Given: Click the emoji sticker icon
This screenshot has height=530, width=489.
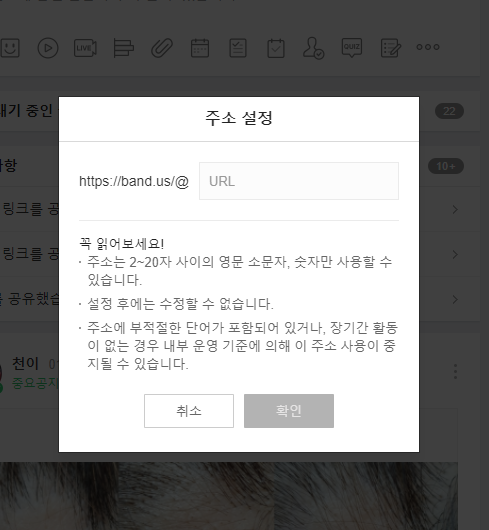Looking at the screenshot, I should click(10, 48).
